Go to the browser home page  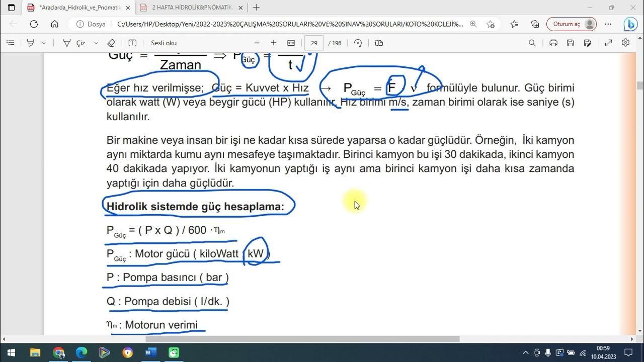click(55, 24)
